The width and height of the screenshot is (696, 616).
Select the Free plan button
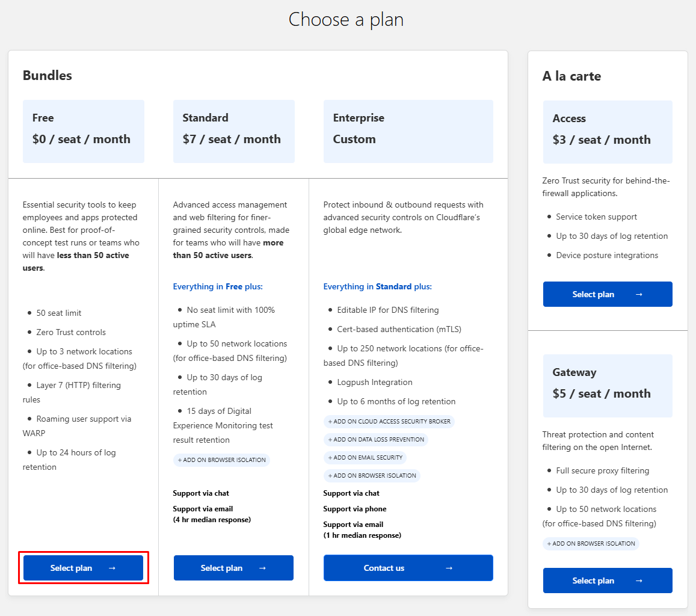click(84, 568)
